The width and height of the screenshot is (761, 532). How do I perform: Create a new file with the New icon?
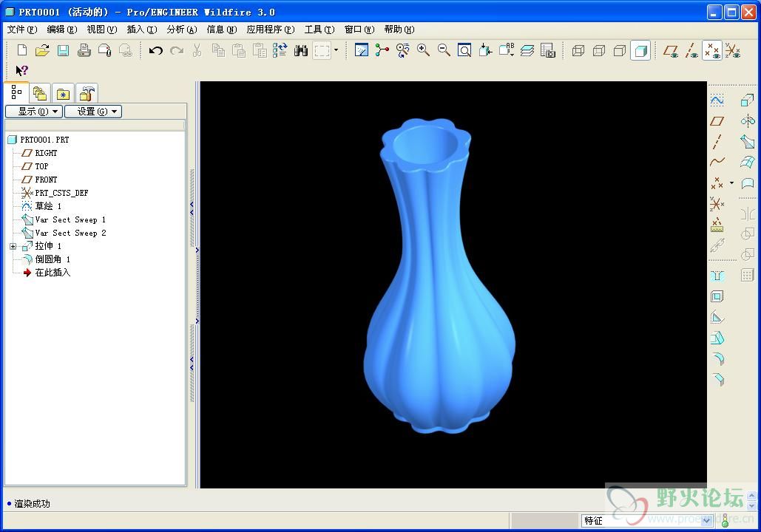tap(22, 50)
